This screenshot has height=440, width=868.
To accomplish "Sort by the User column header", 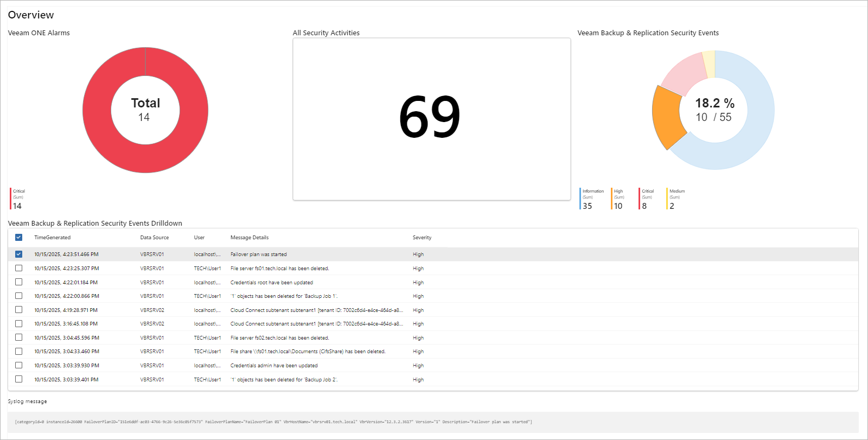I will pos(199,238).
